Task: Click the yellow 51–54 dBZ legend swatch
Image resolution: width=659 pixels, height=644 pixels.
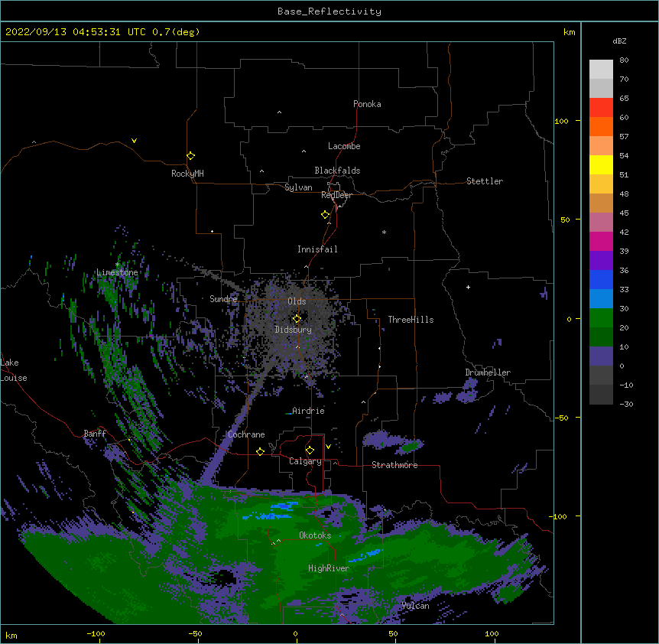Action: 601,164
